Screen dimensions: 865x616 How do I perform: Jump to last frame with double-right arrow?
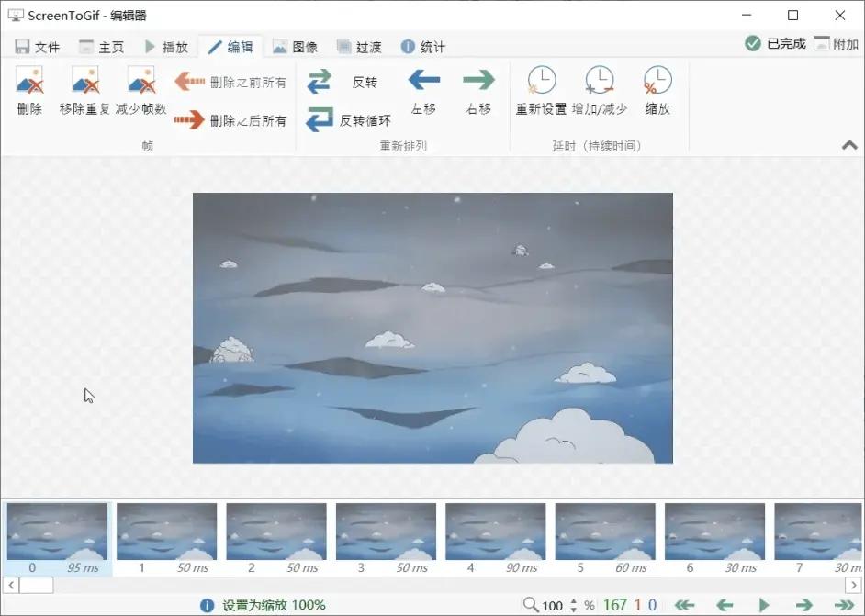[844, 605]
